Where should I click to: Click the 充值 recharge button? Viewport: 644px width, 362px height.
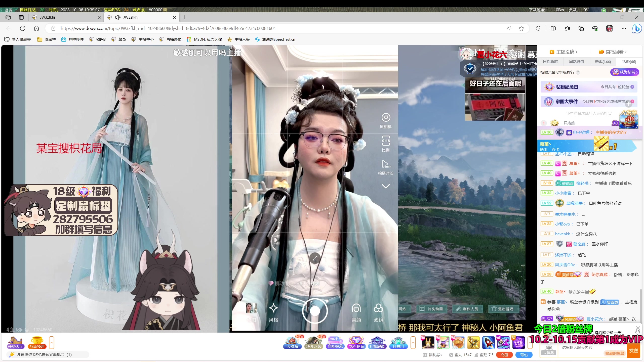coord(504,355)
